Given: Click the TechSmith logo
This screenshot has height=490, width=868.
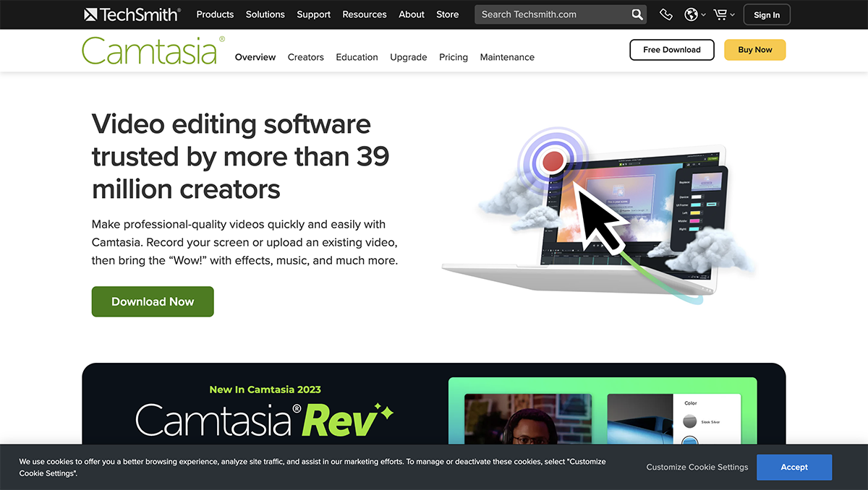Looking at the screenshot, I should [132, 14].
